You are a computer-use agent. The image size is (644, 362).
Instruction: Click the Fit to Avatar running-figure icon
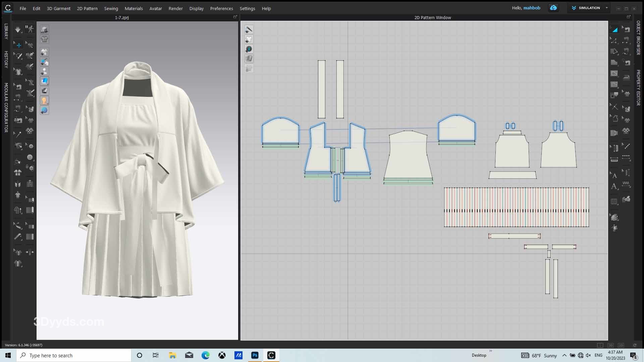[30, 29]
